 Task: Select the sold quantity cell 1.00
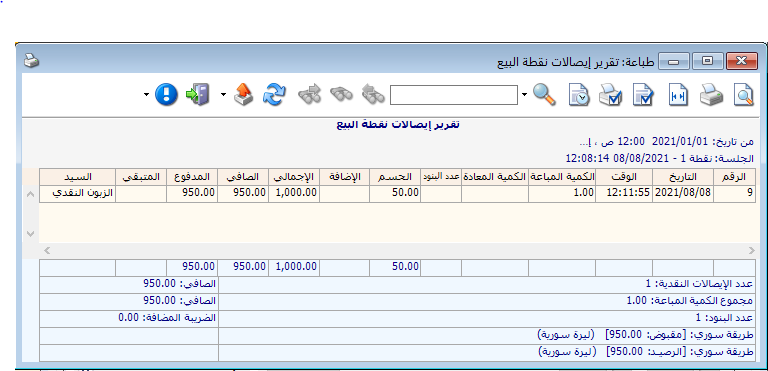click(x=562, y=193)
